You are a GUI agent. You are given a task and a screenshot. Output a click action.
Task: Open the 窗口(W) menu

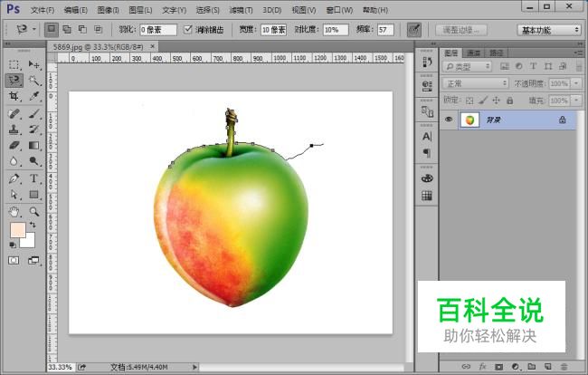[x=339, y=10]
